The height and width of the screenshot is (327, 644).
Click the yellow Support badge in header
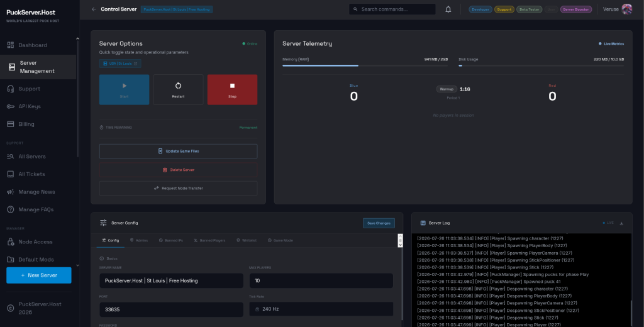coord(504,9)
